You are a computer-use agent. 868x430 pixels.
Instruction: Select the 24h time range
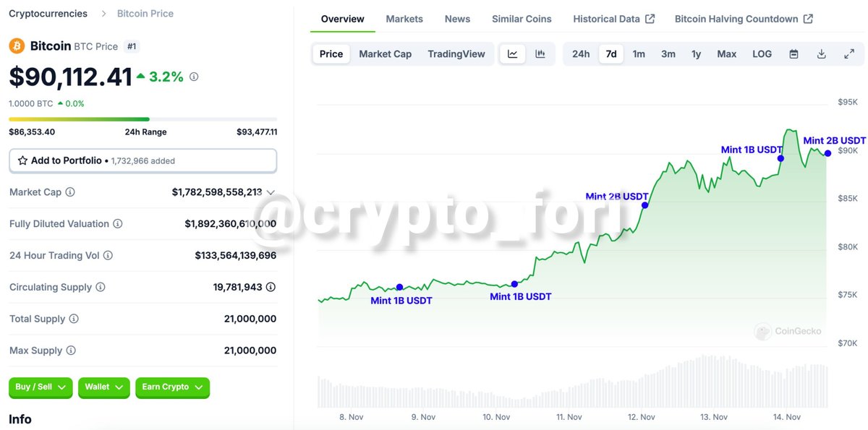click(x=581, y=54)
